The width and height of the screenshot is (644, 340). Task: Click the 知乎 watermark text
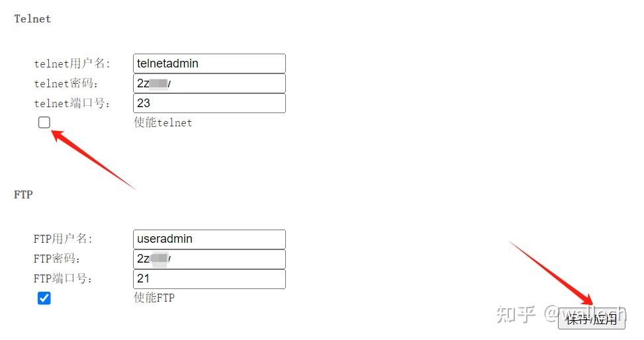point(516,314)
